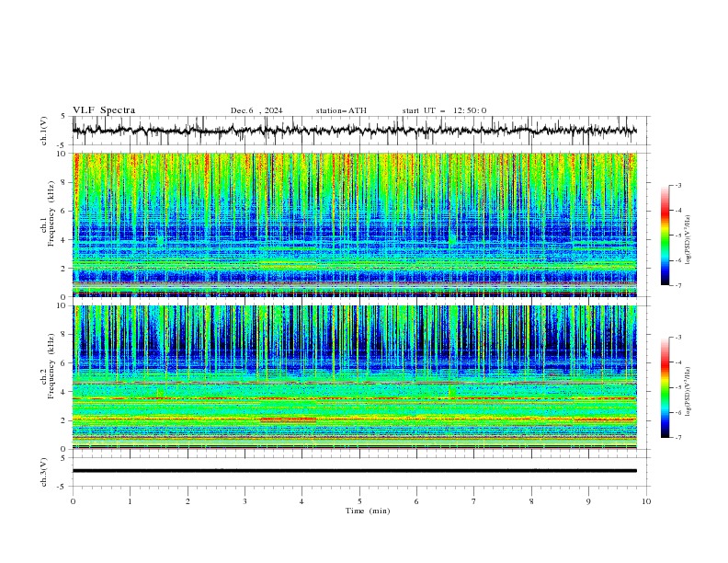Click the ch.1(V) axis label
This screenshot has width=728, height=563.
point(44,131)
